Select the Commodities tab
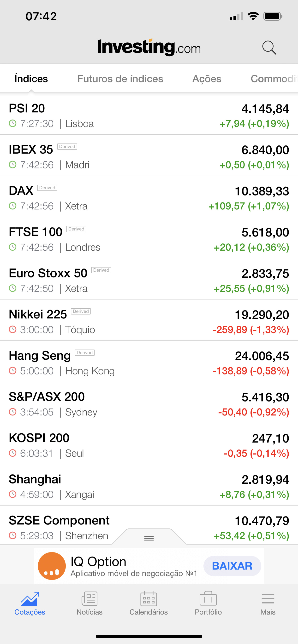This screenshot has height=644, width=298. [x=274, y=79]
